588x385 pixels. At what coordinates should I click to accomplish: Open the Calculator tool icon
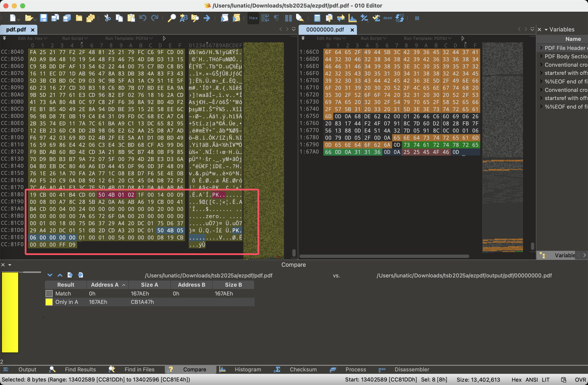pos(317,18)
